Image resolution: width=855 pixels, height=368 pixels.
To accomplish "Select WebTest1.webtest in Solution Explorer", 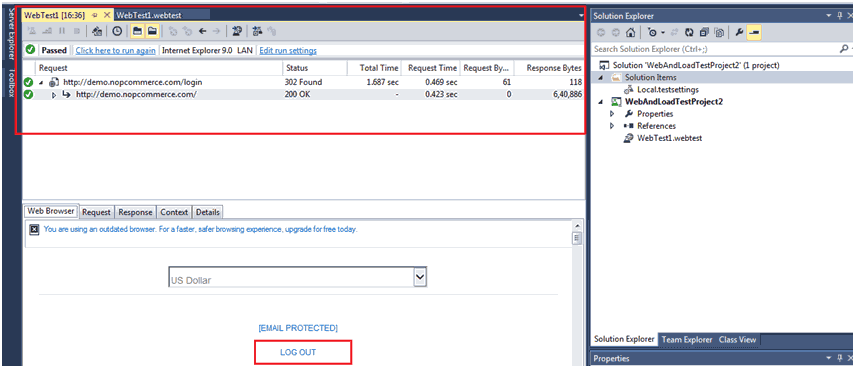I will (x=669, y=138).
